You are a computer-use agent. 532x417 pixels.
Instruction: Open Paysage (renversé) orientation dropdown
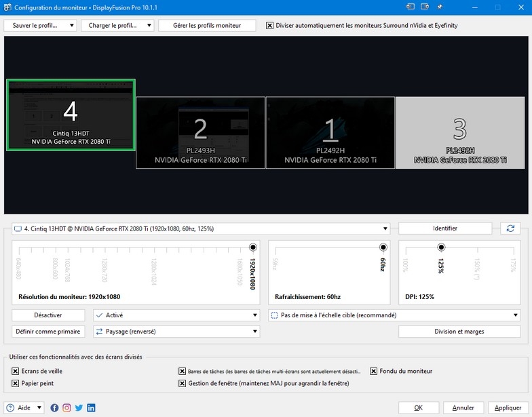pos(176,332)
